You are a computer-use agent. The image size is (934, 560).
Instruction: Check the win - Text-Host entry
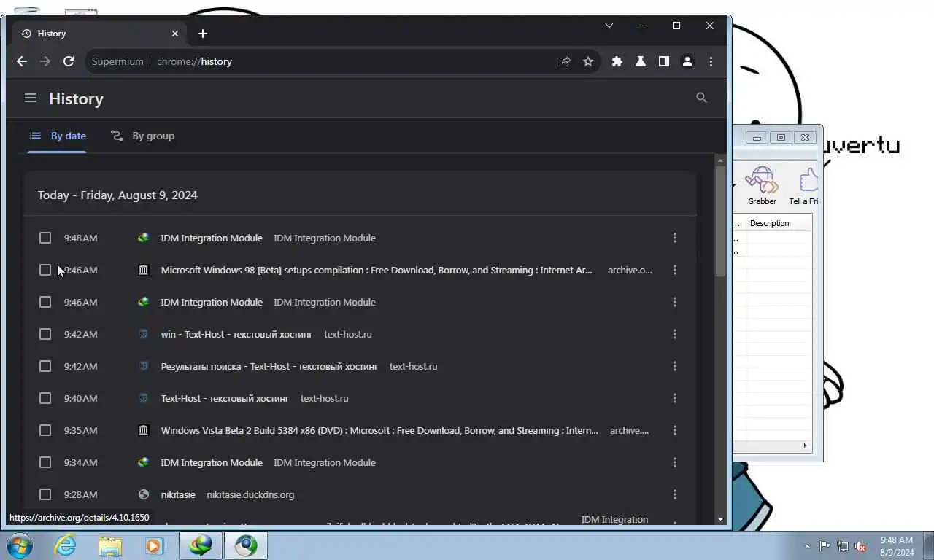45,334
